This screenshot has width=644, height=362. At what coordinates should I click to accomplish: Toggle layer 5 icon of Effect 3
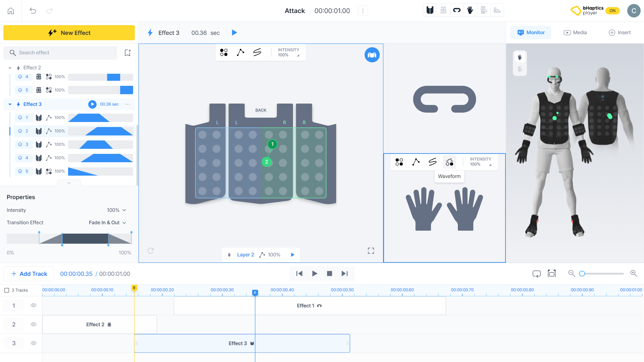click(x=20, y=171)
